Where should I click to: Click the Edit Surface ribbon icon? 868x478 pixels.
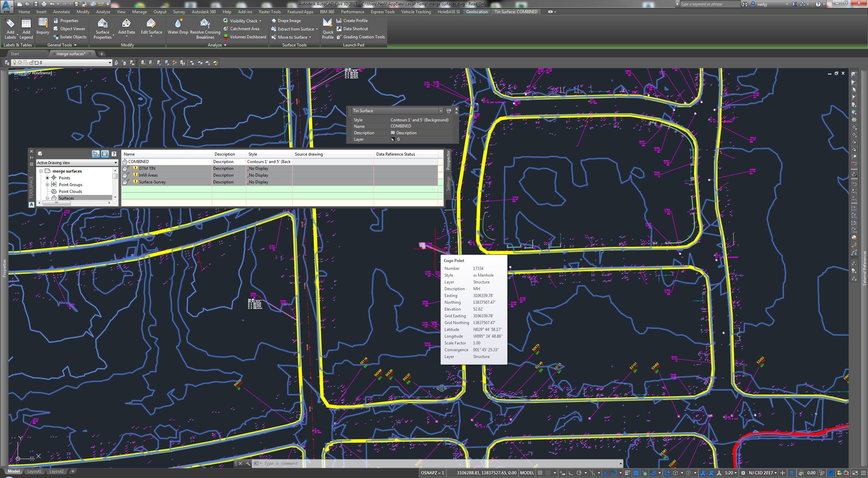coord(151,27)
